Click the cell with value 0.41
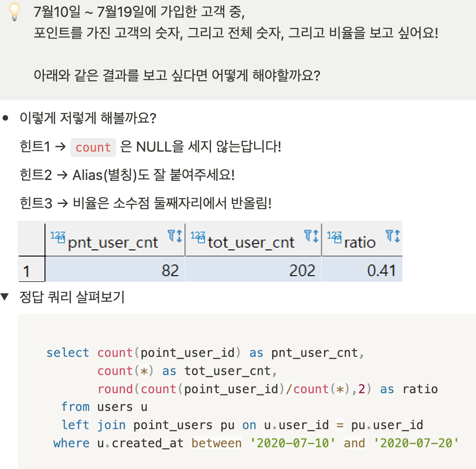 click(x=362, y=269)
